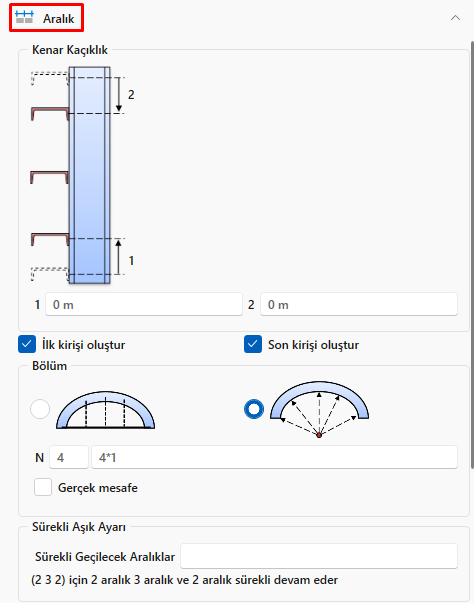Select the linear division arch diagram
The image size is (474, 603).
point(105,410)
